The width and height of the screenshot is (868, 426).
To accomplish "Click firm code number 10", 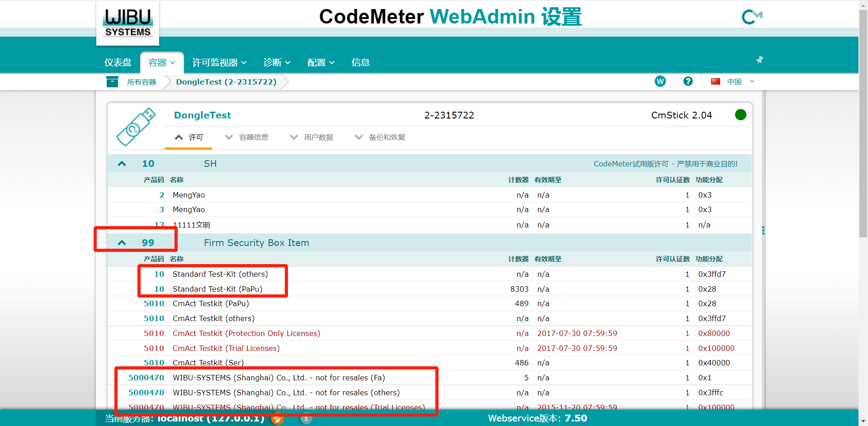I will pos(148,164).
